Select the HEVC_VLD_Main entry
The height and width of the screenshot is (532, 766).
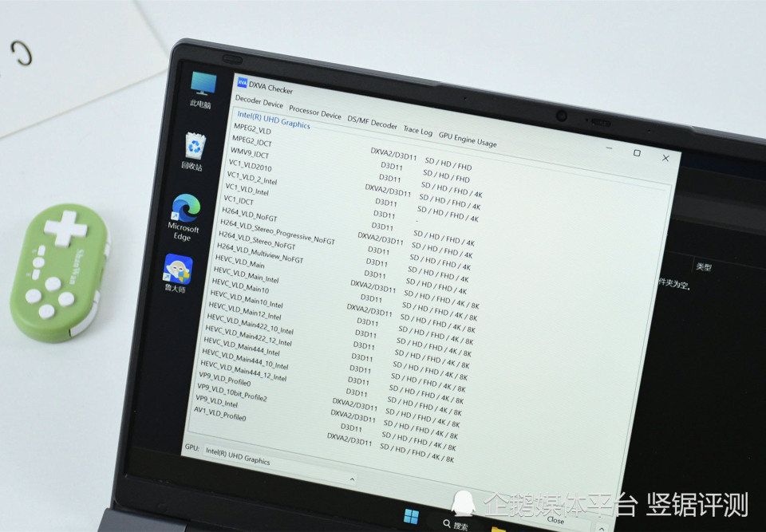(239, 262)
